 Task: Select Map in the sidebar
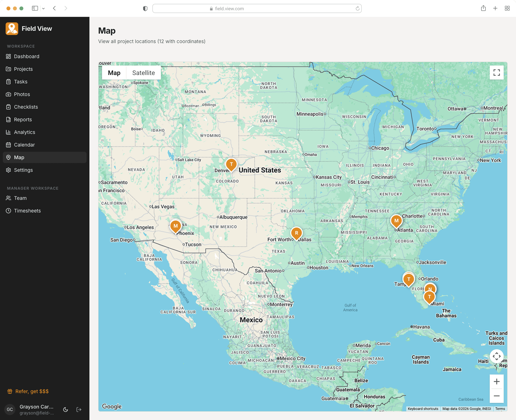[x=45, y=157]
